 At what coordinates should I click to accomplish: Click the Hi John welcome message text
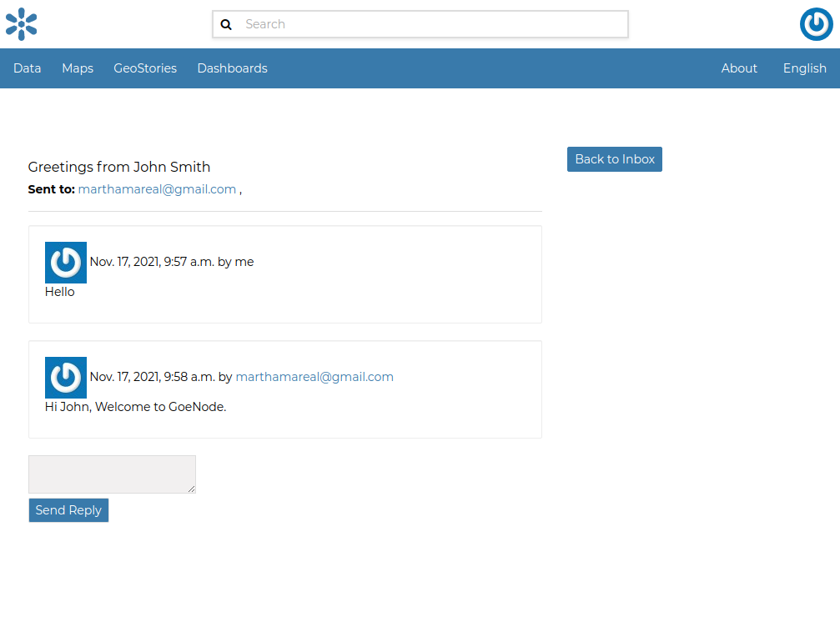click(136, 407)
